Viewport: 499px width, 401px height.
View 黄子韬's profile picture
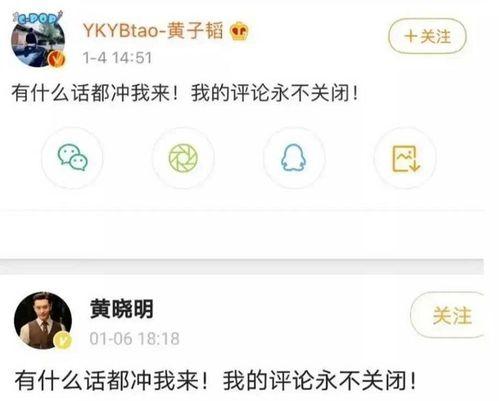(38, 39)
